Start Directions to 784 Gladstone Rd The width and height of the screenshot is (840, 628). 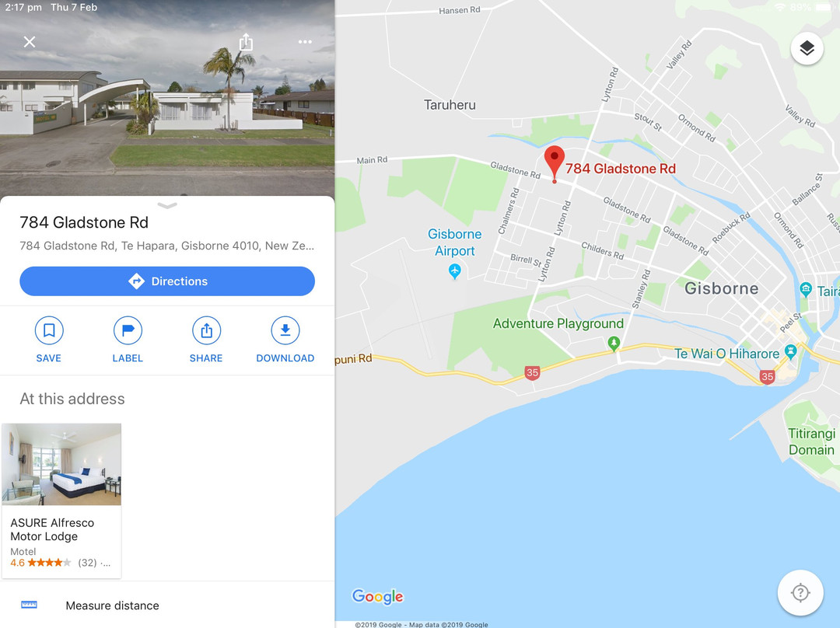click(x=167, y=281)
